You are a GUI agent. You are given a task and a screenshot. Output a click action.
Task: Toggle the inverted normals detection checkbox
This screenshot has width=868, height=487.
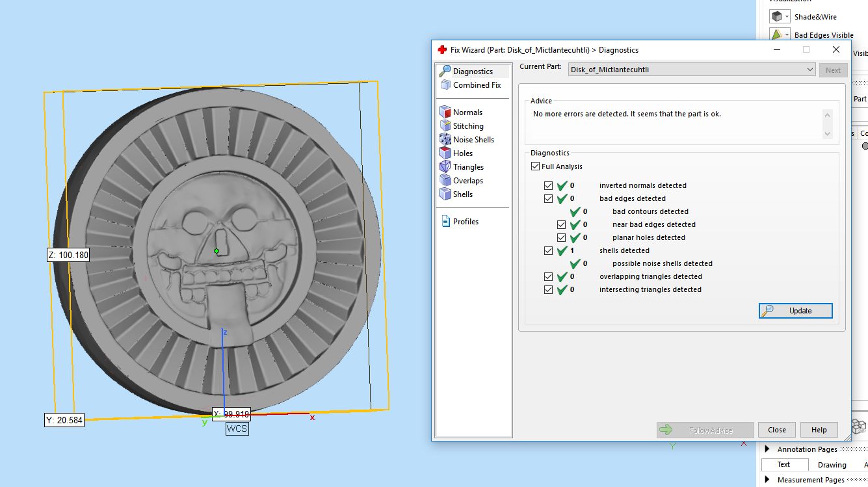[x=548, y=186]
